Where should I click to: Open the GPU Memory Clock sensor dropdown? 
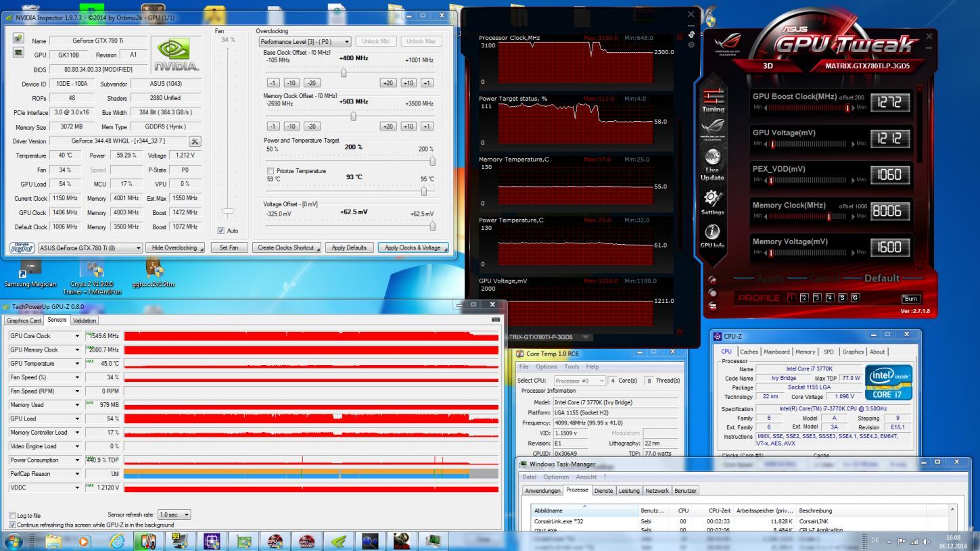[77, 350]
